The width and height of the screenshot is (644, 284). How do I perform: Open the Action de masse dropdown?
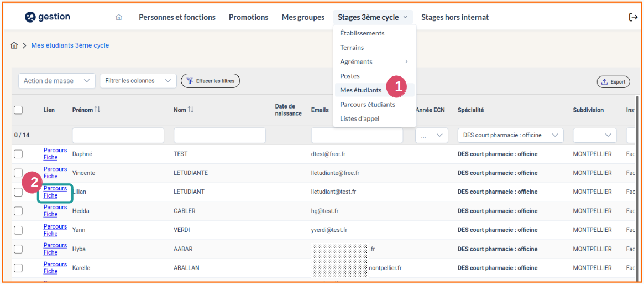coord(57,81)
